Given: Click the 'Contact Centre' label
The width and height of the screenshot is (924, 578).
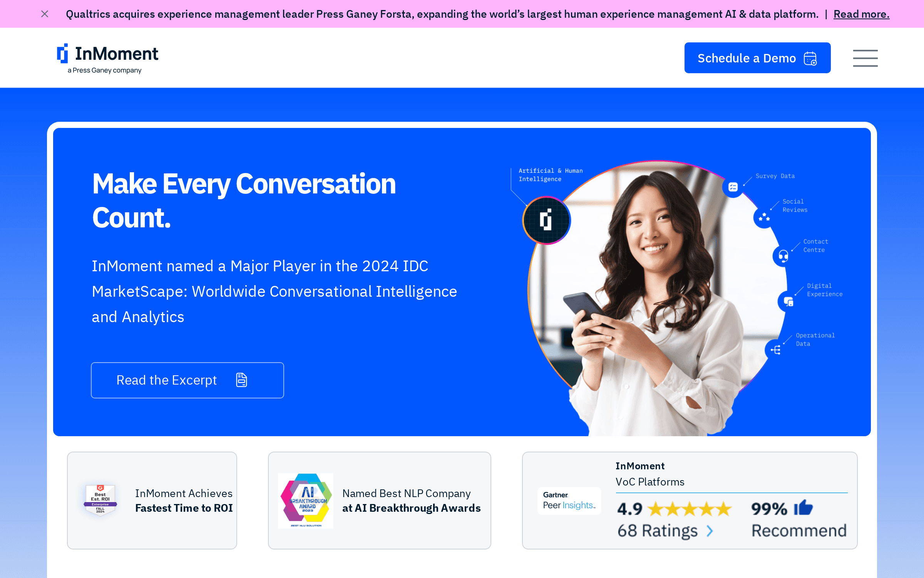Looking at the screenshot, I should pyautogui.click(x=815, y=246).
